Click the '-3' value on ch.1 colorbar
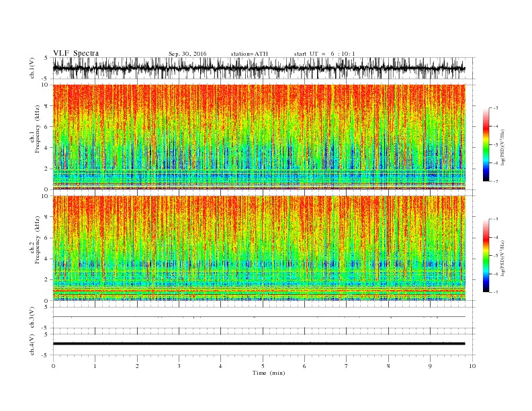 point(496,108)
